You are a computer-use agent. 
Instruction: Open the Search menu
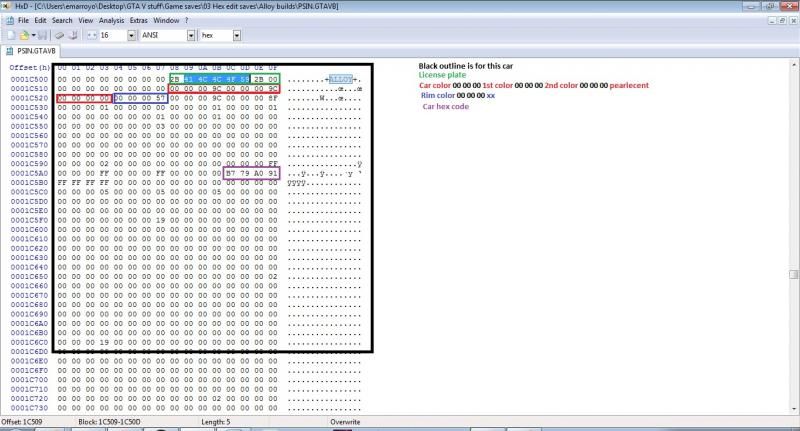point(62,20)
